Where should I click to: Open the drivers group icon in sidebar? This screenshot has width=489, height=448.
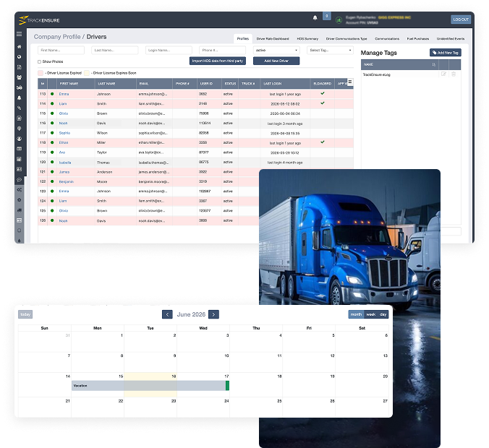coord(20,77)
